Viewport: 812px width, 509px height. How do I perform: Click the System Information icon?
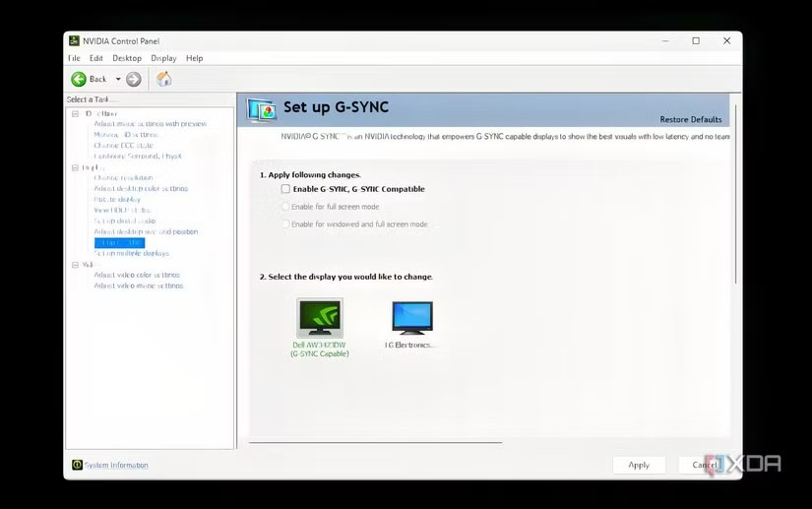point(78,465)
